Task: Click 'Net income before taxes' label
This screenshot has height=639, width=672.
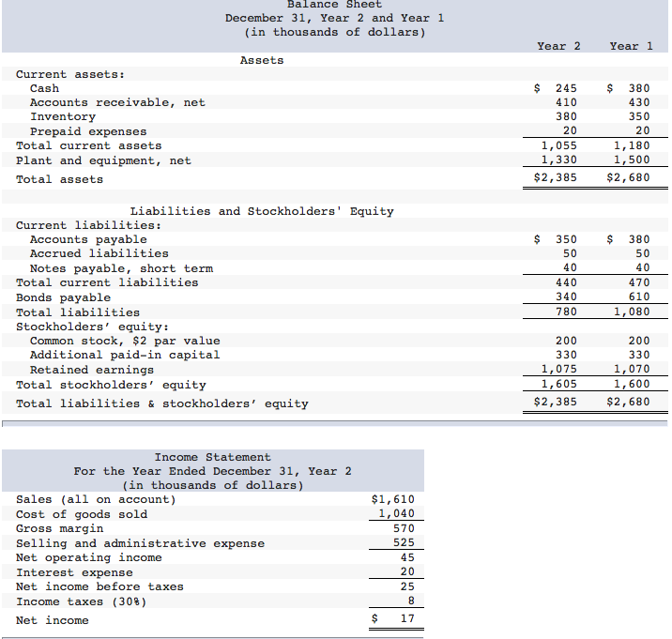Action: click(99, 586)
